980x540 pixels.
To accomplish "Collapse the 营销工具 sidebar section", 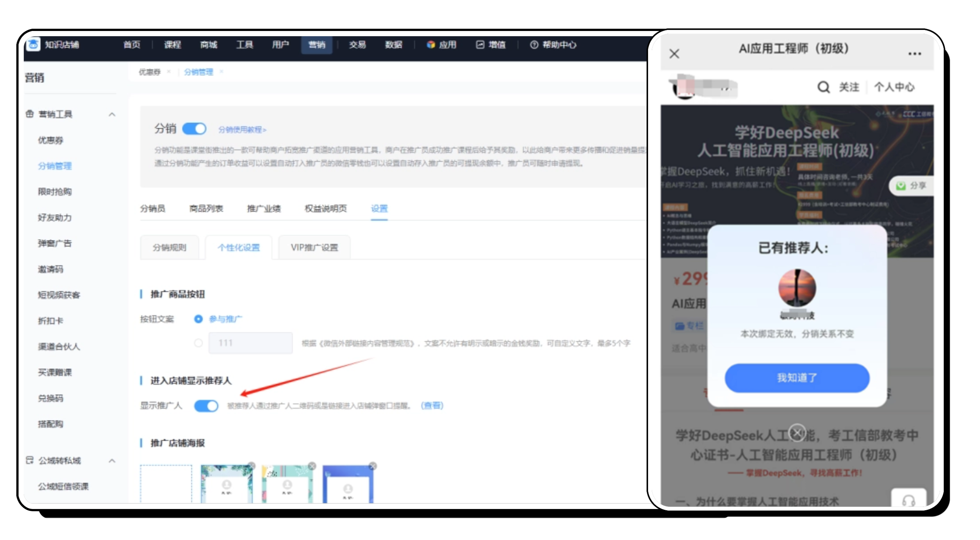I will point(112,114).
